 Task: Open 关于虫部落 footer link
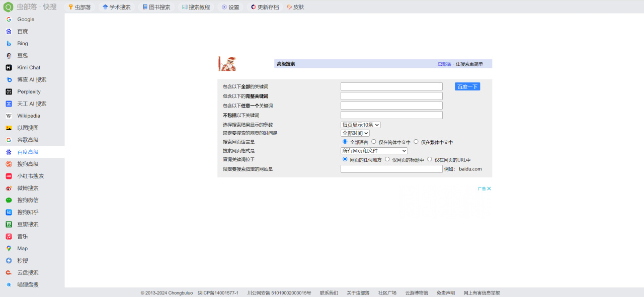[358, 293]
